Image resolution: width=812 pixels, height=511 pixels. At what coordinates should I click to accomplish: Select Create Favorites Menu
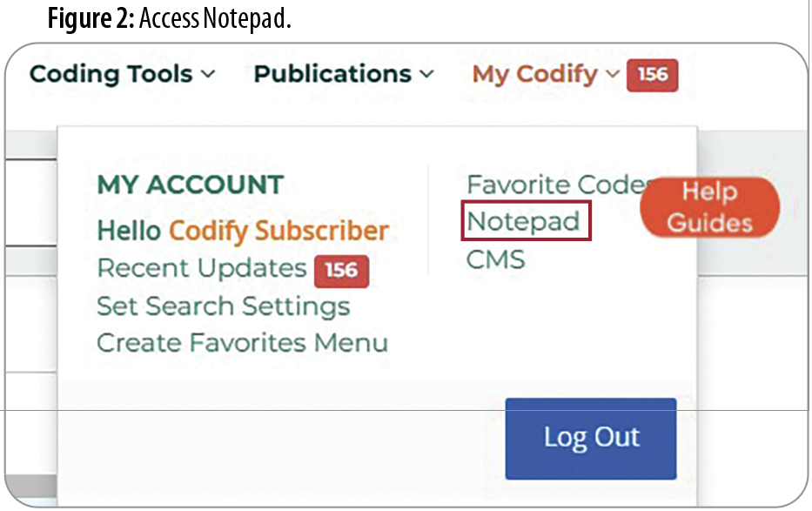point(242,343)
